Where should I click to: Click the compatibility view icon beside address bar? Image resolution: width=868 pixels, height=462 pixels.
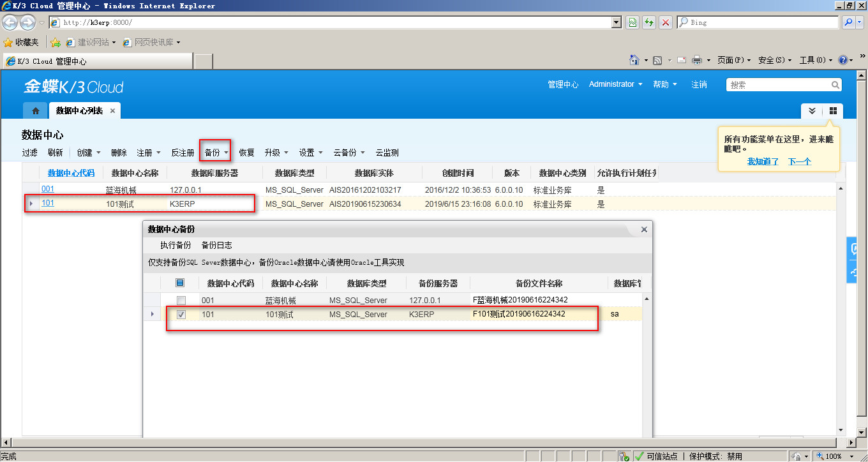[632, 22]
